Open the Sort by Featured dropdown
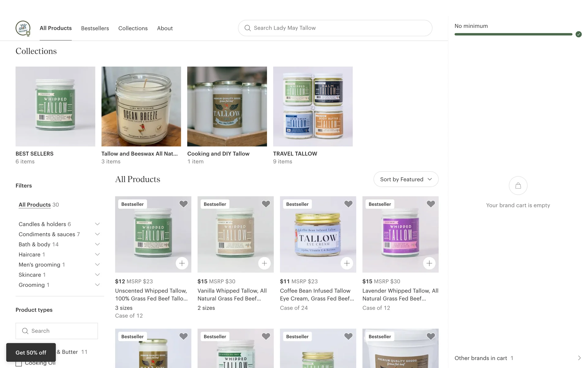This screenshot has height=368, width=588. pyautogui.click(x=406, y=179)
